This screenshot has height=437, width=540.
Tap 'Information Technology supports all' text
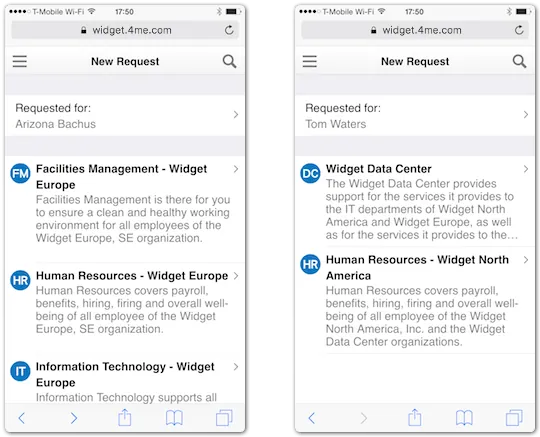[126, 397]
